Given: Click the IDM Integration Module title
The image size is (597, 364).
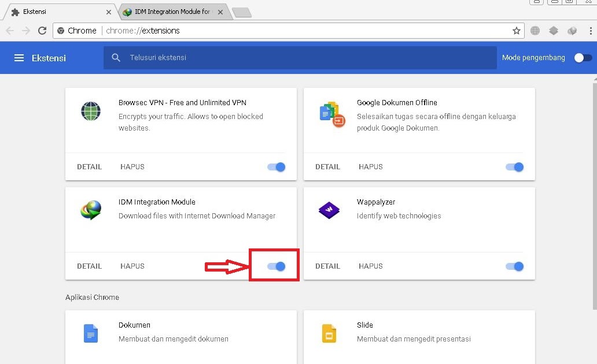Looking at the screenshot, I should (157, 202).
